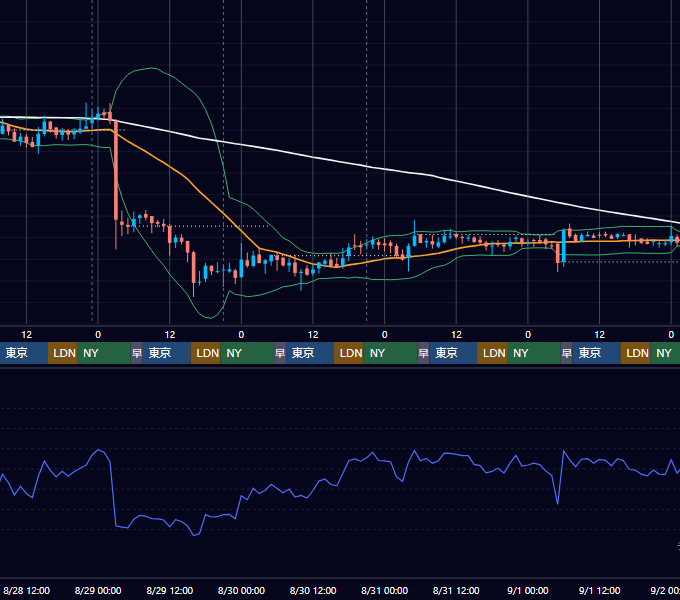Viewport: 680px width, 600px height.
Task: Click the orange moving average line
Action: 187,179
